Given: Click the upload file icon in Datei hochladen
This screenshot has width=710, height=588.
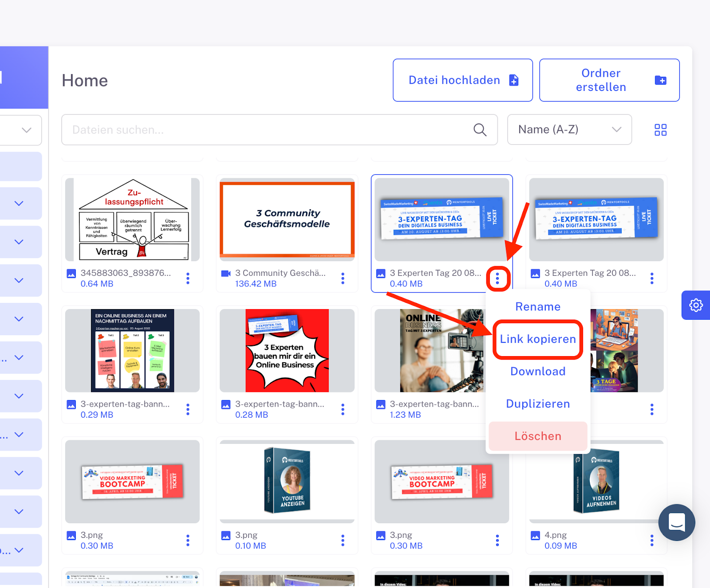Looking at the screenshot, I should click(514, 80).
